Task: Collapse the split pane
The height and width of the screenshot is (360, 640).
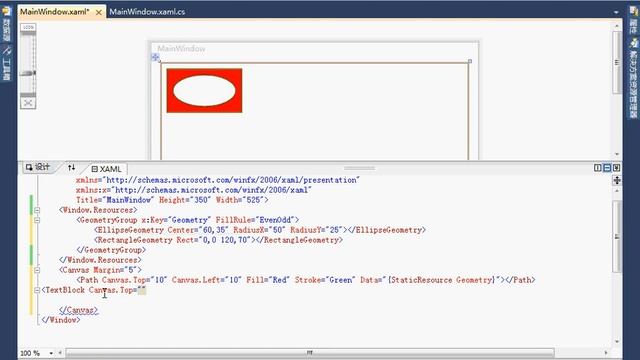Action: 616,168
